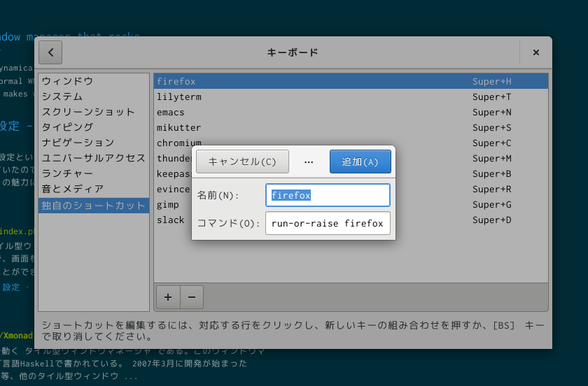Screen dimensions: 588x386
Task: Select the gimp shortcut row
Action: 351,205
